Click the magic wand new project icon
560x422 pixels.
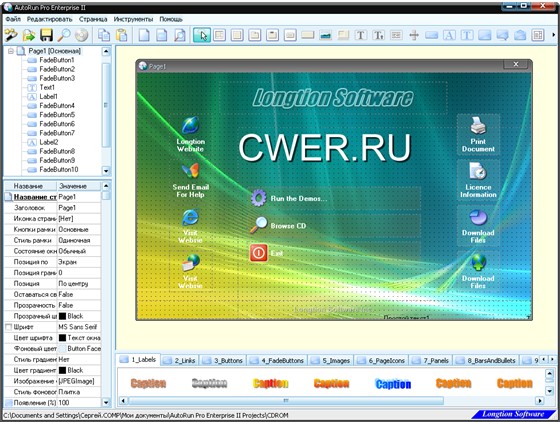[11, 35]
